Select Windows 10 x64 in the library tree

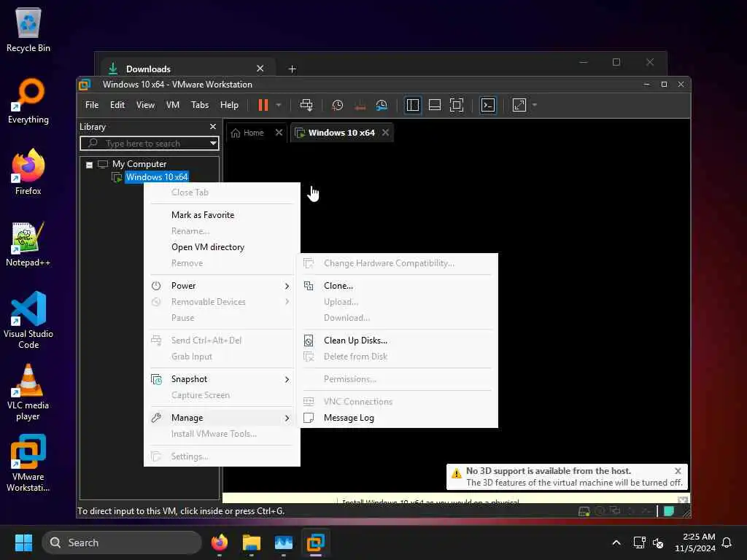[x=157, y=177]
